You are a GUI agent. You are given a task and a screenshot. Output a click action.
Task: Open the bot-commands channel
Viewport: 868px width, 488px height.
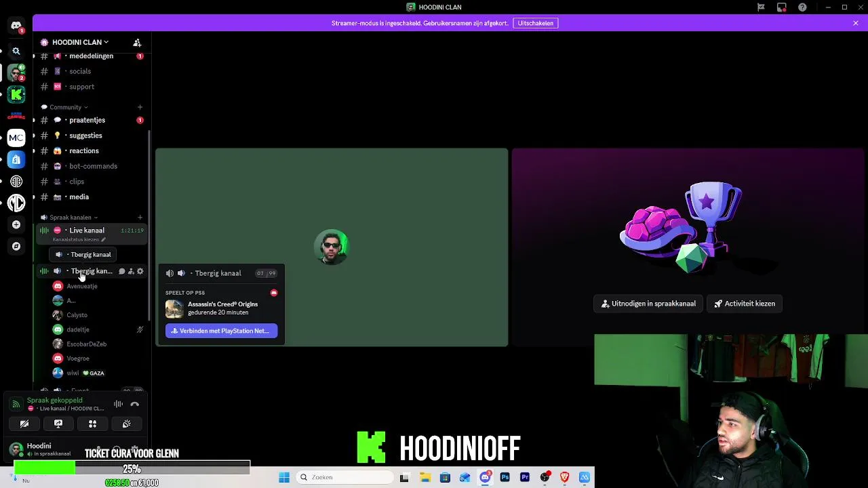92,166
